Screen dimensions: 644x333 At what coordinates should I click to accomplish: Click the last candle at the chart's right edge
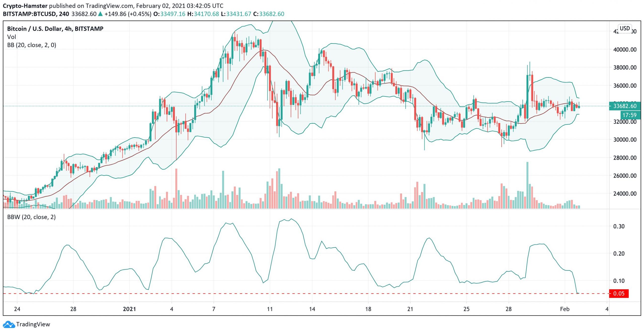point(579,107)
